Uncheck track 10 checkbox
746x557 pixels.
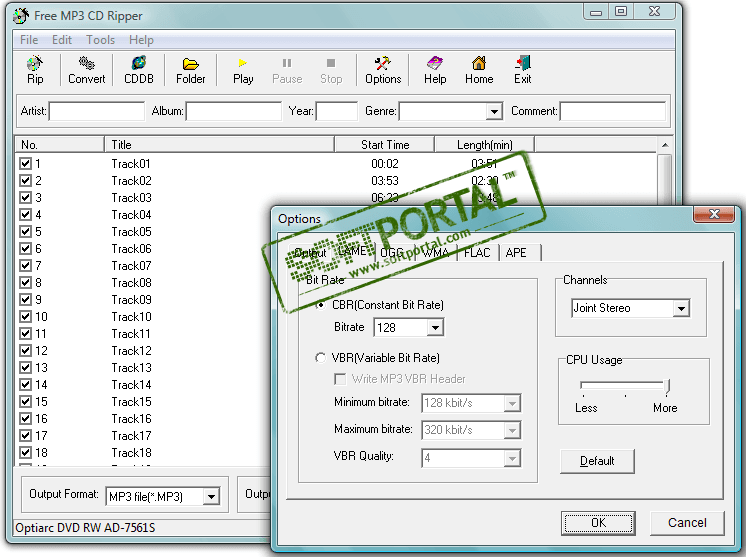click(x=25, y=317)
